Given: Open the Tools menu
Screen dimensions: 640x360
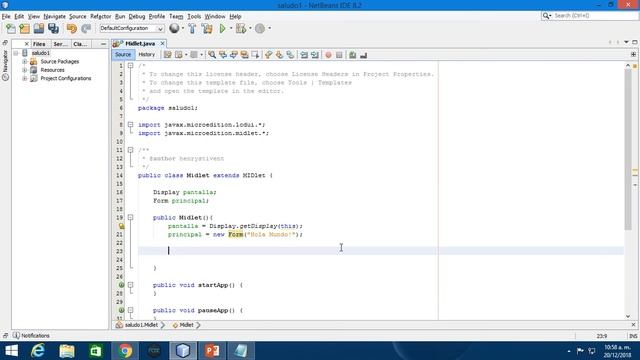Looking at the screenshot, I should coord(194,16).
